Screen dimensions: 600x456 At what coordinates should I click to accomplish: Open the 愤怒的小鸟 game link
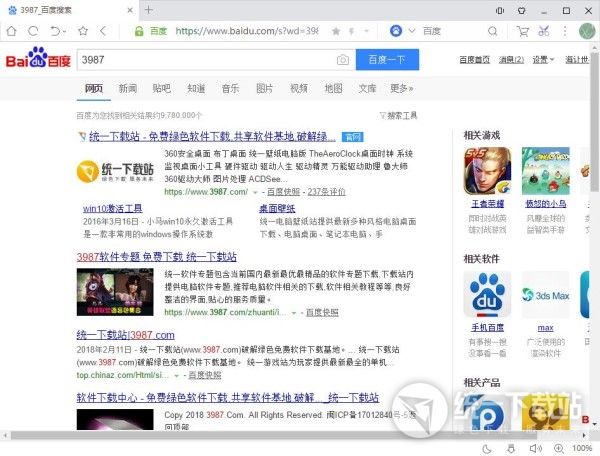[546, 204]
